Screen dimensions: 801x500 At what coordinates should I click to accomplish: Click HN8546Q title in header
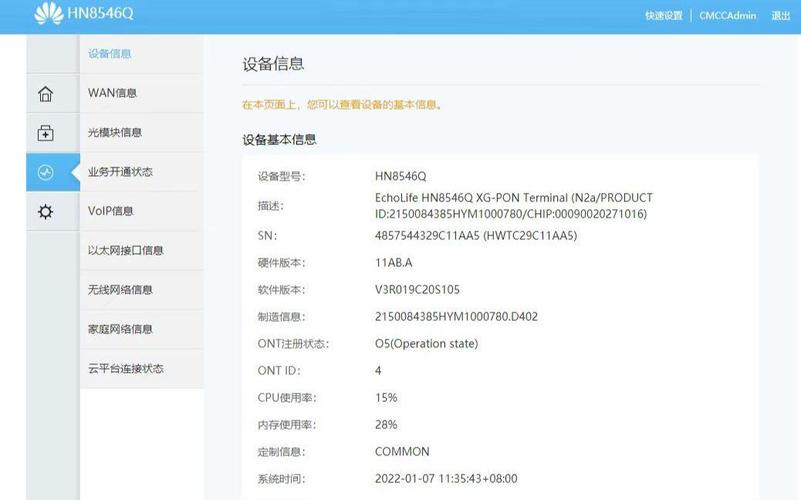[x=100, y=13]
